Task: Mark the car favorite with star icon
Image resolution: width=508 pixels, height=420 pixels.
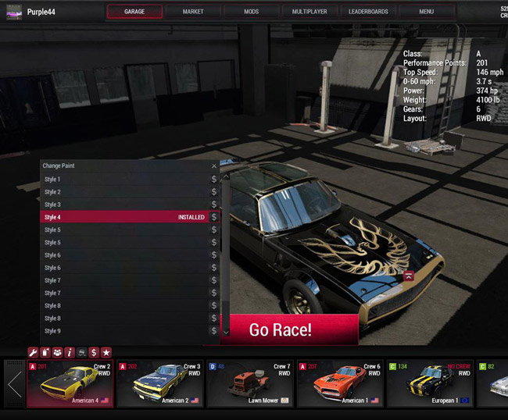Action: point(106,352)
